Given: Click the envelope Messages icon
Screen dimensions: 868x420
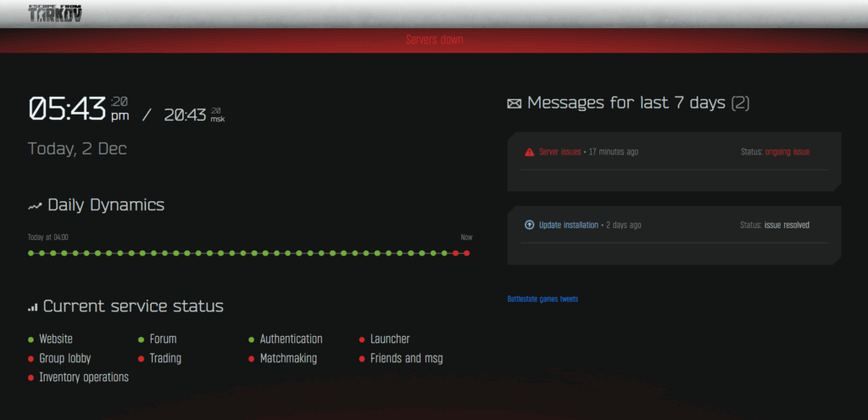Looking at the screenshot, I should click(515, 104).
